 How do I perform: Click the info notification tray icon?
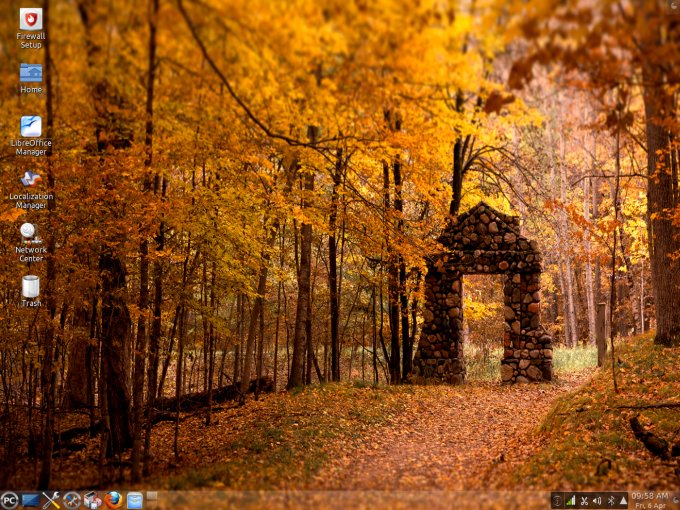tap(558, 500)
